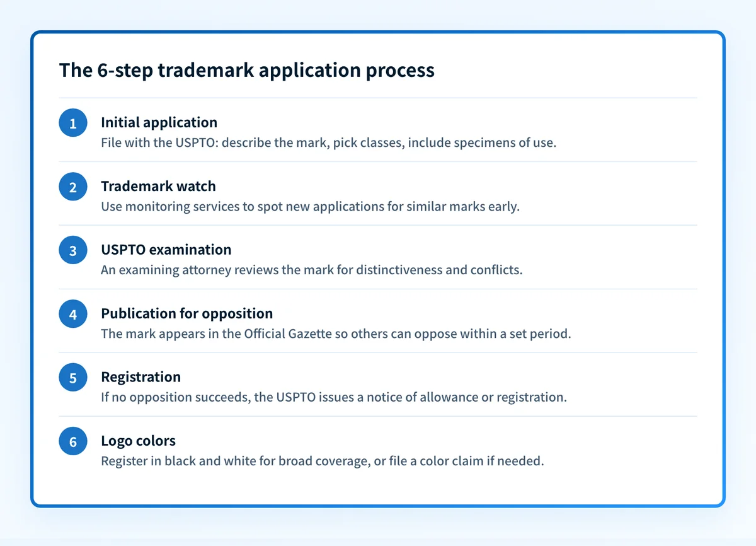Click the "Initial application" heading

point(159,122)
